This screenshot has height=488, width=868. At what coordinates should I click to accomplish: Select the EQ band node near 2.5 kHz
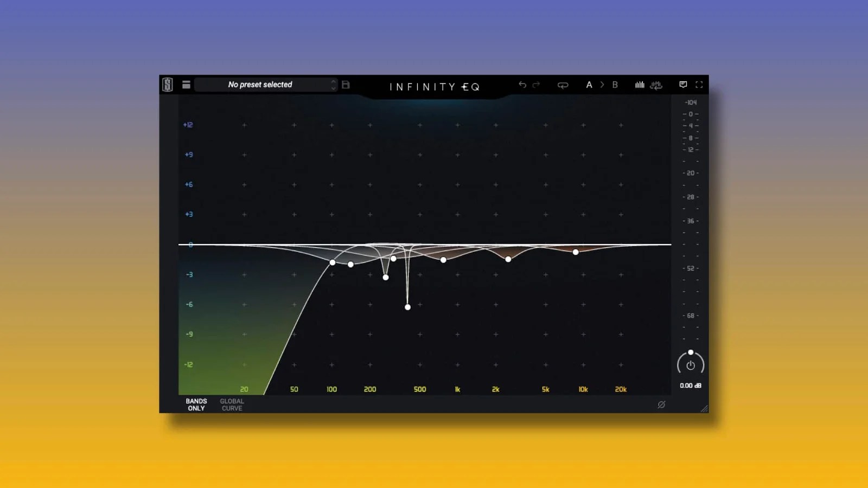coord(508,259)
